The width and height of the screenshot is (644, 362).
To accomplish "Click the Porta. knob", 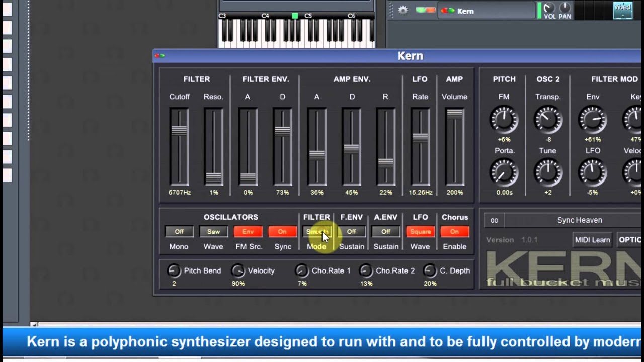I will pos(504,172).
